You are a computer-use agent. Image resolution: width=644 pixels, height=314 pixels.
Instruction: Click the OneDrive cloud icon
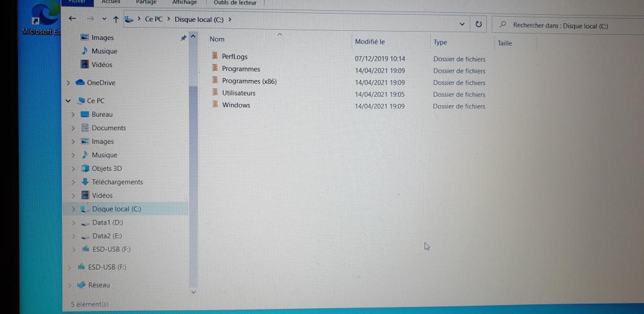(80, 82)
